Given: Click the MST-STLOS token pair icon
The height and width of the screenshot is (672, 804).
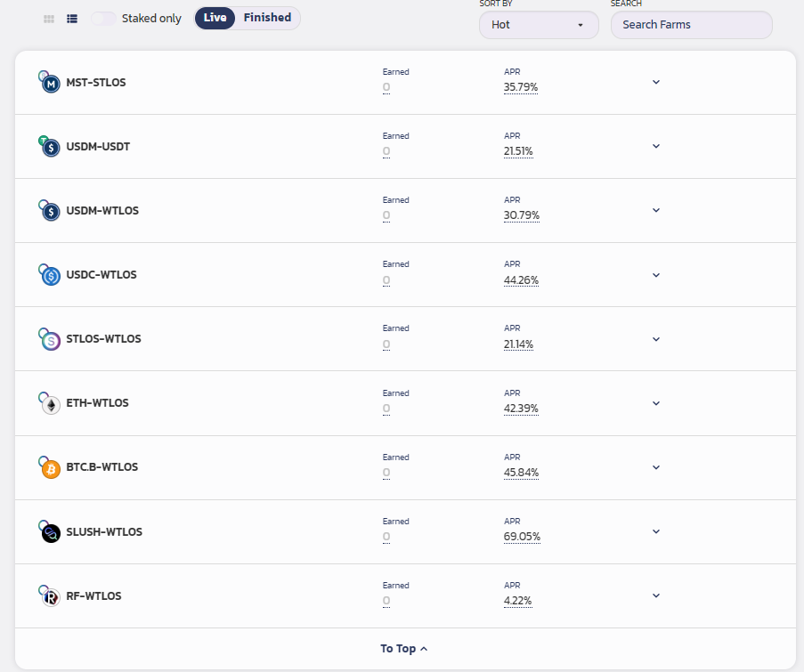Looking at the screenshot, I should (x=50, y=83).
